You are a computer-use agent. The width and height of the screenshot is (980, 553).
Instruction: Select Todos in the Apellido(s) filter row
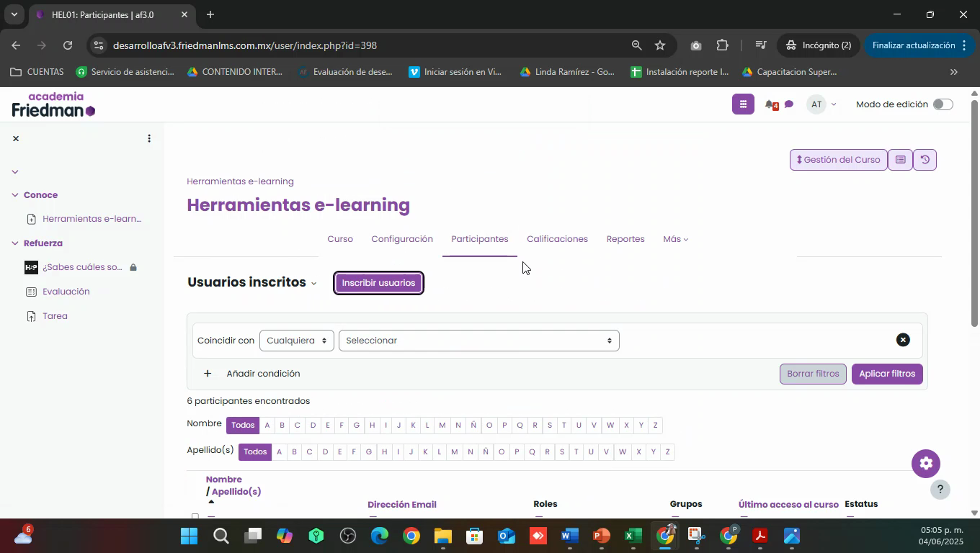[255, 452]
